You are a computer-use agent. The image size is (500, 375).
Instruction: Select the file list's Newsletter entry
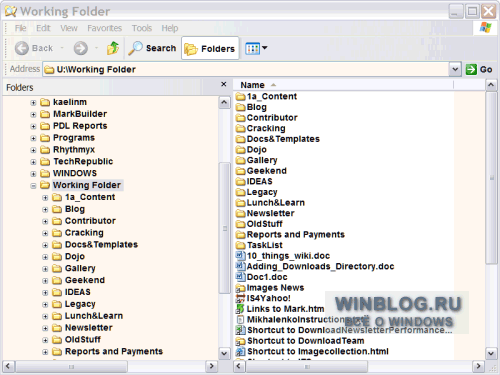(270, 213)
